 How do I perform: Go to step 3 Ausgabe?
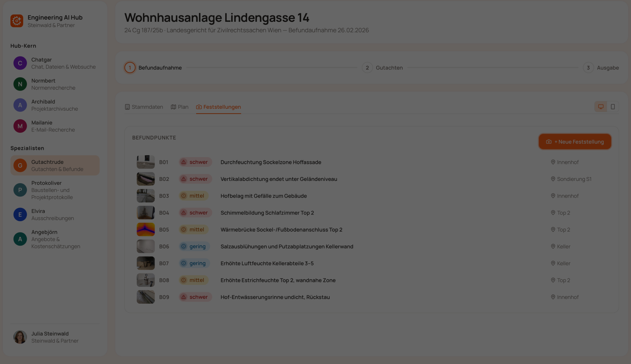601,68
